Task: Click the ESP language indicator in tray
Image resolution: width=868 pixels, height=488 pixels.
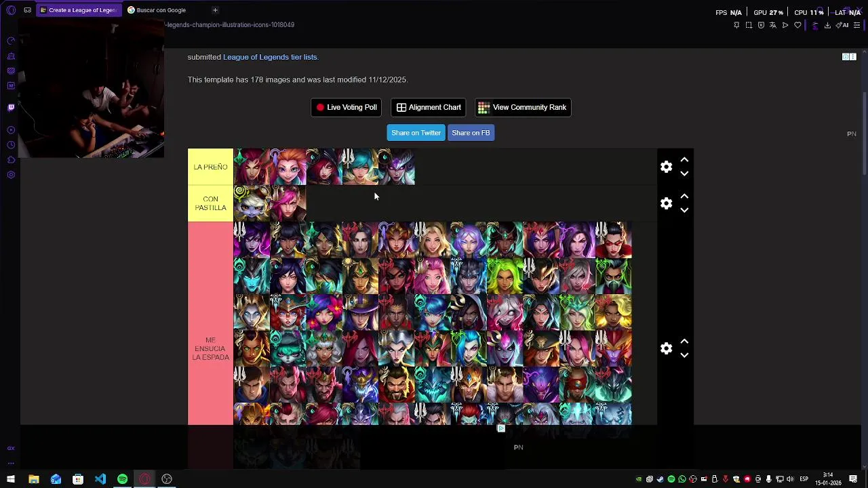Action: point(804,479)
